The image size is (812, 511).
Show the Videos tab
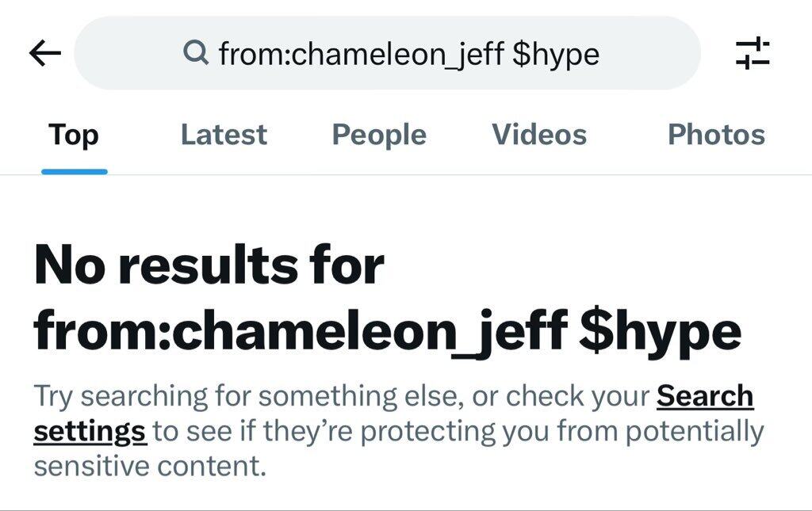tap(539, 135)
